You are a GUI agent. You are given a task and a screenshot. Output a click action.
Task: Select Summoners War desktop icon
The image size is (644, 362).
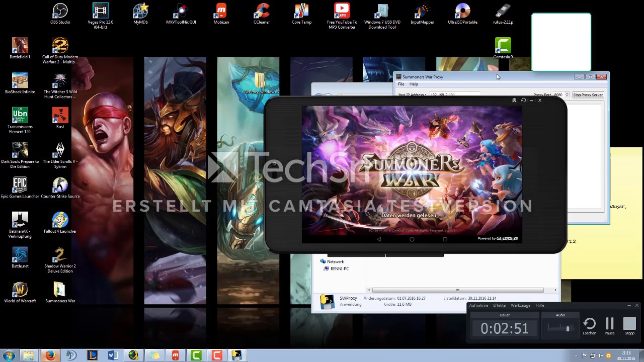coord(60,292)
